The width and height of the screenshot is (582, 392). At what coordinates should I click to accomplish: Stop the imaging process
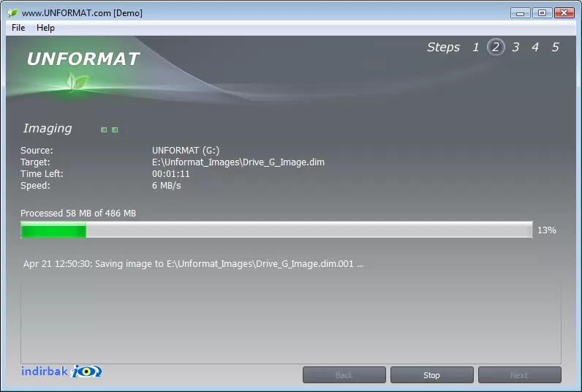431,375
